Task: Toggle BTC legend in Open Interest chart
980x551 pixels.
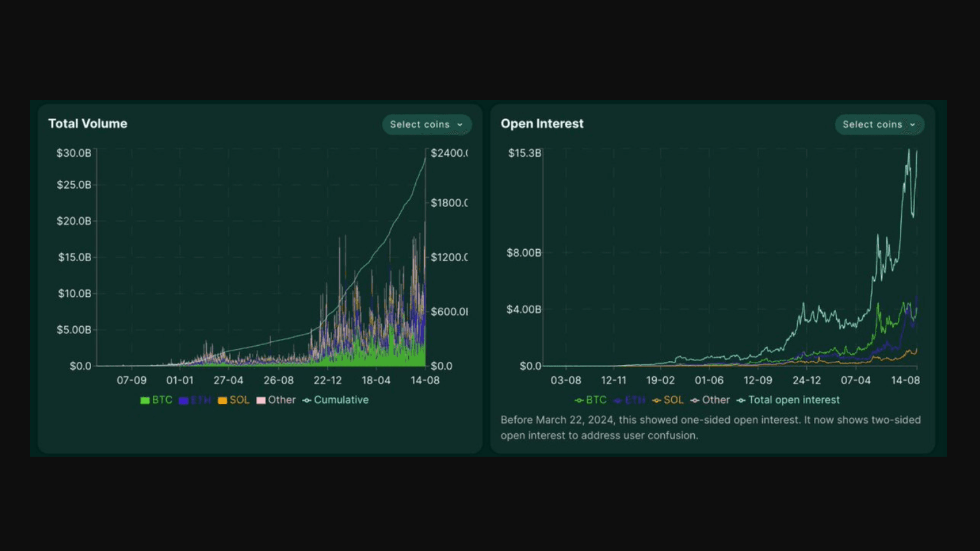Action: [590, 400]
